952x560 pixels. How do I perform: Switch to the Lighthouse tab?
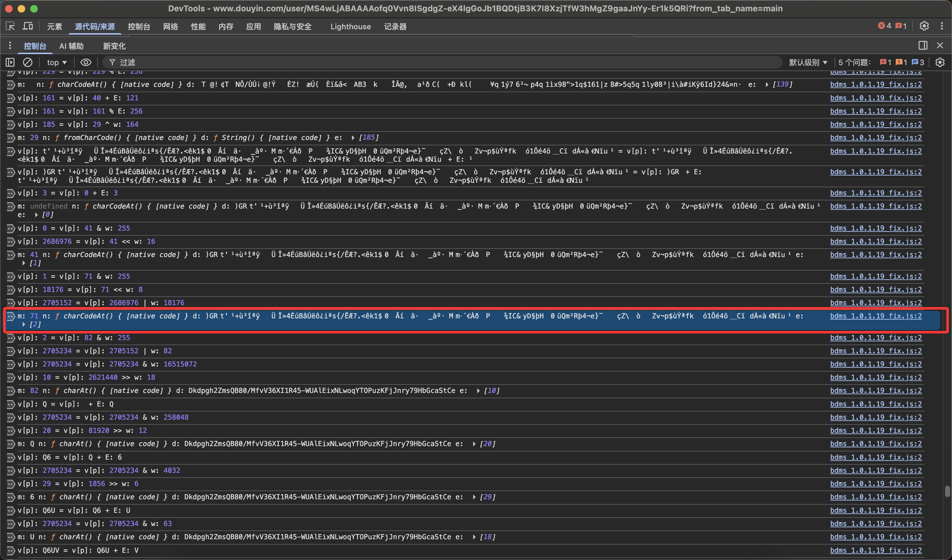350,27
